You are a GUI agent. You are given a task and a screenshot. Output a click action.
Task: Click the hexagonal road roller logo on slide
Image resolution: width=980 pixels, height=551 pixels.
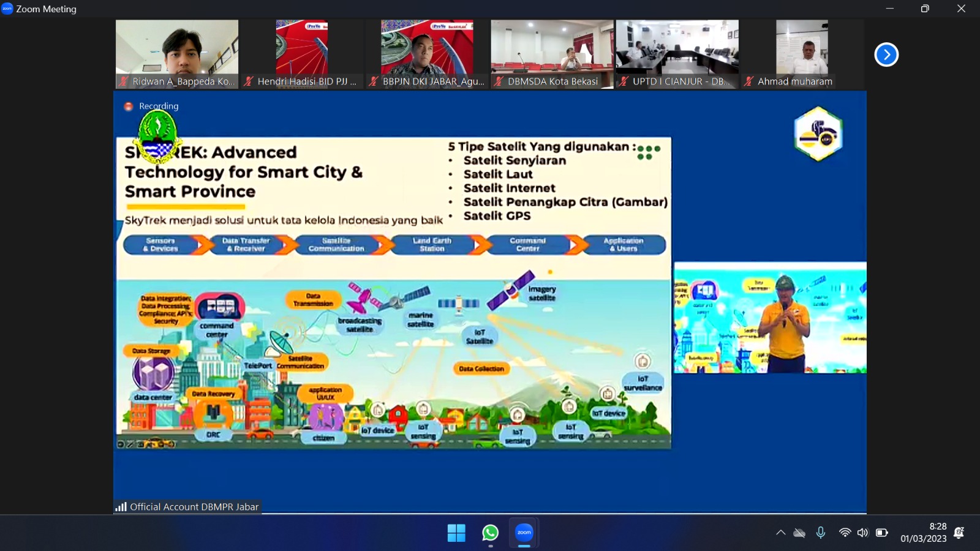(x=818, y=134)
